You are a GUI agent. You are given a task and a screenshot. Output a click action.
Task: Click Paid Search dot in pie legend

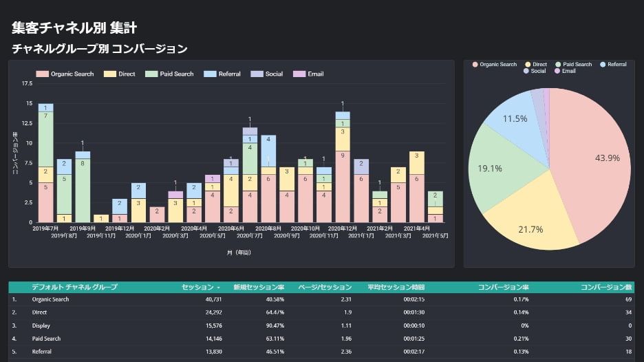click(557, 65)
